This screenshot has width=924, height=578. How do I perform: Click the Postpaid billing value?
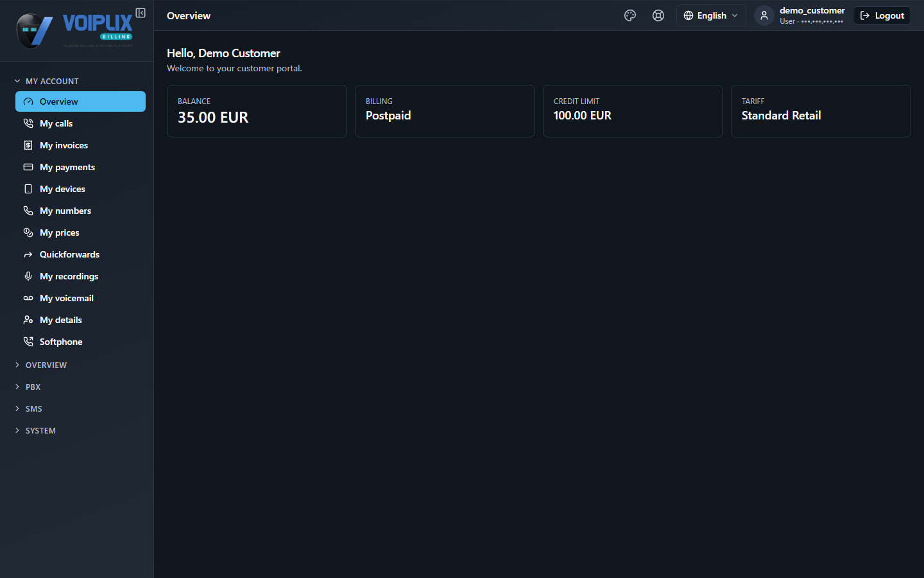coord(388,116)
